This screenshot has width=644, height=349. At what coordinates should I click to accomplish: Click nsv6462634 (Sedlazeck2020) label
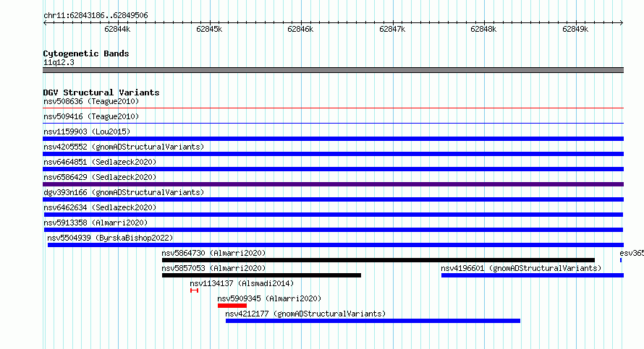[100, 207]
